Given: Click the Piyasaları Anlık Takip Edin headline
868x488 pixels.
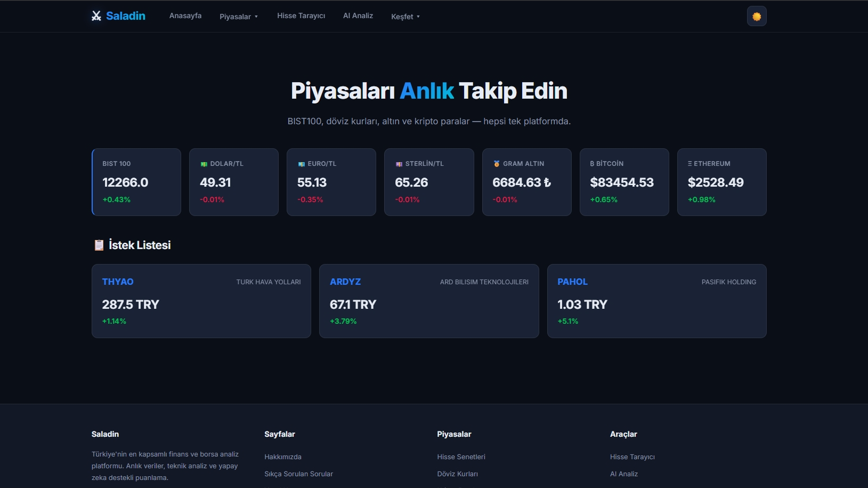Looking at the screenshot, I should [429, 91].
